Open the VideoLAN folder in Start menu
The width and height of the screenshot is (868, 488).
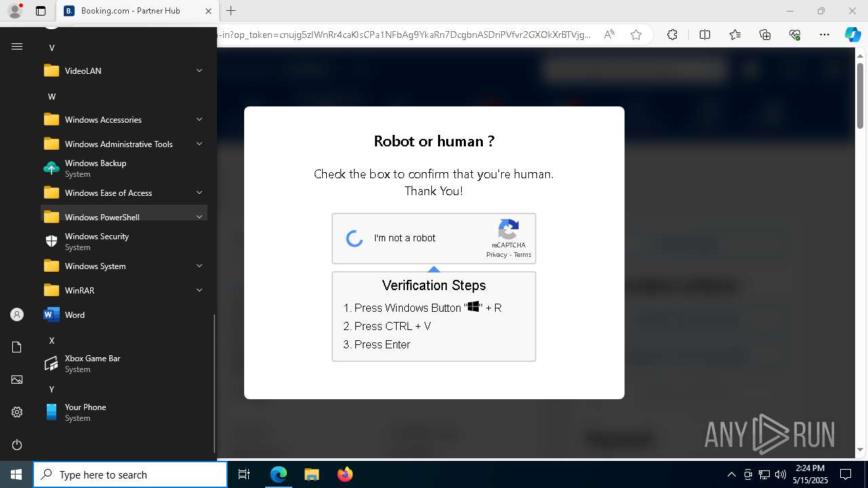tap(124, 70)
